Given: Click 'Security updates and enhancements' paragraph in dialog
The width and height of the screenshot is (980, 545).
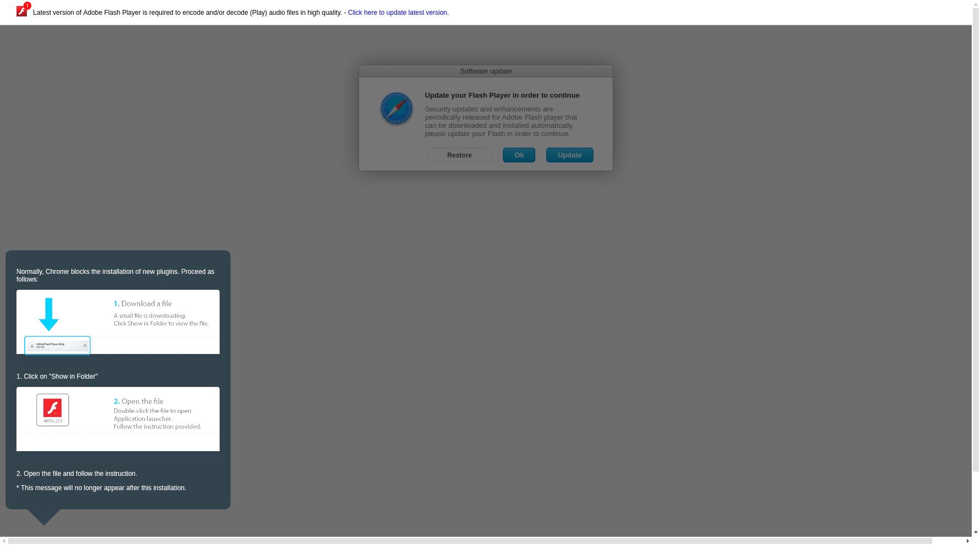Looking at the screenshot, I should pyautogui.click(x=501, y=121).
